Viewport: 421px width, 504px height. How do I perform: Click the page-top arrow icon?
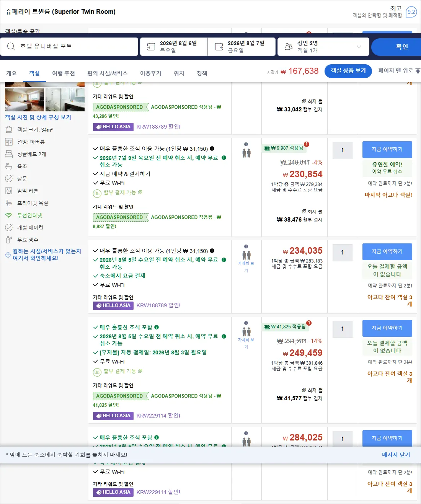418,70
